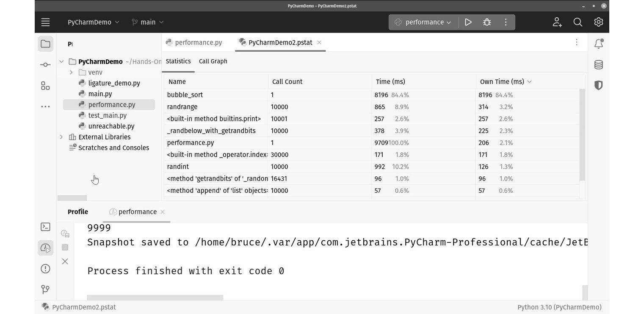The width and height of the screenshot is (644, 314).
Task: Open the Structure tool window
Action: click(45, 86)
